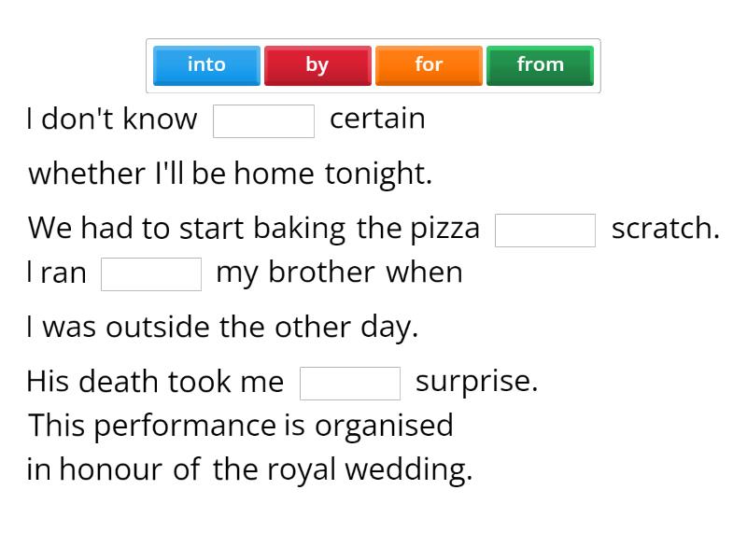Select the red 'by' word tile
Image resolution: width=747 pixels, height=560 pixels.
coord(317,65)
